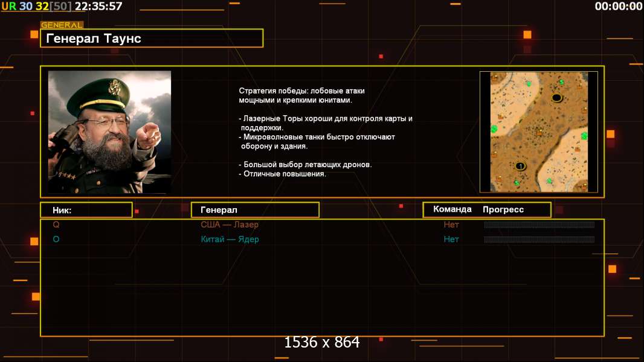Click the 'Генерал' column header
The height and width of the screenshot is (362, 644).
point(255,210)
